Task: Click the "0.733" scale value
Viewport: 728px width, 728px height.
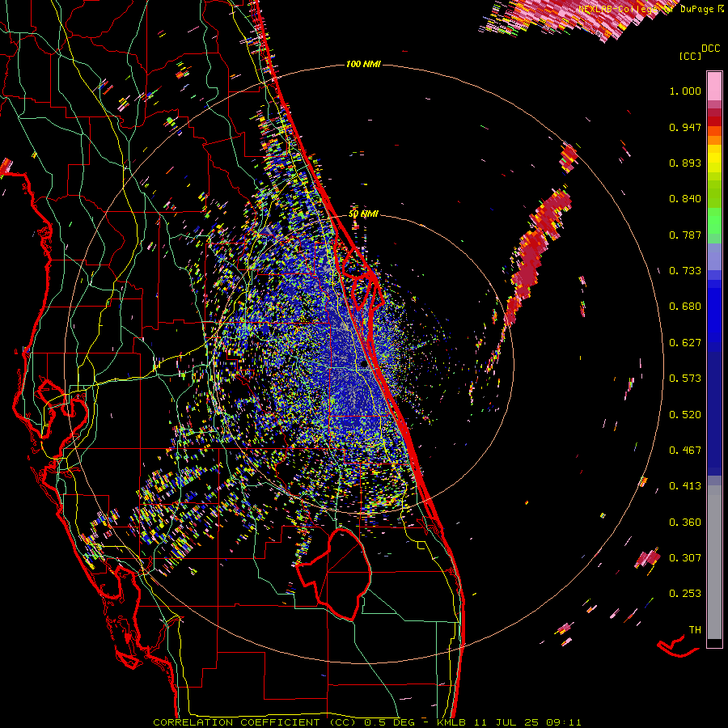Action: 685,271
